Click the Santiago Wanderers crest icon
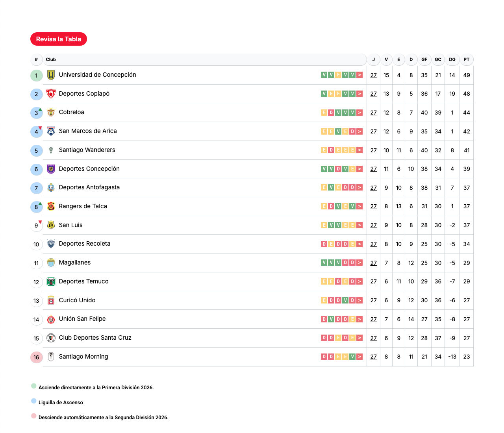 [51, 150]
